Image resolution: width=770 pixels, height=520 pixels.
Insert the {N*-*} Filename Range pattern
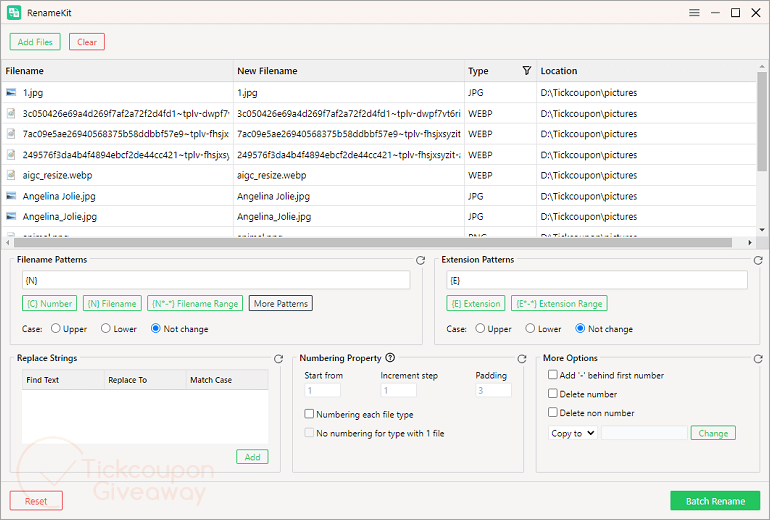pyautogui.click(x=195, y=303)
